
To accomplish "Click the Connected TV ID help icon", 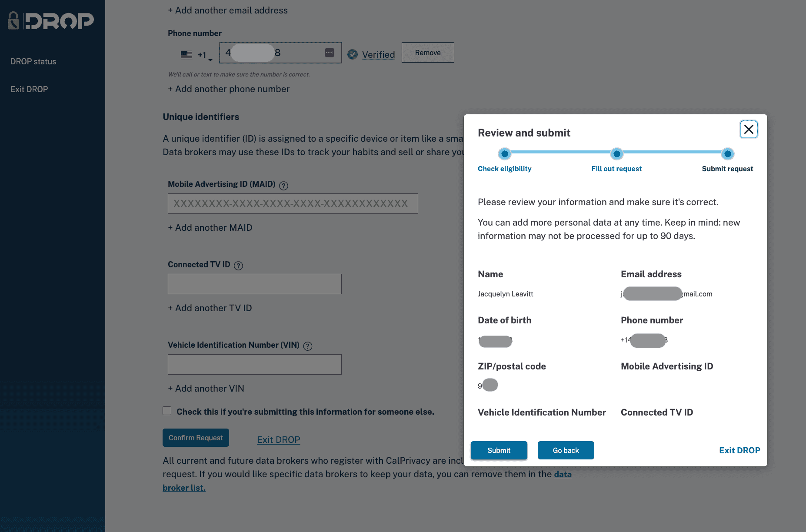I will 238,266.
